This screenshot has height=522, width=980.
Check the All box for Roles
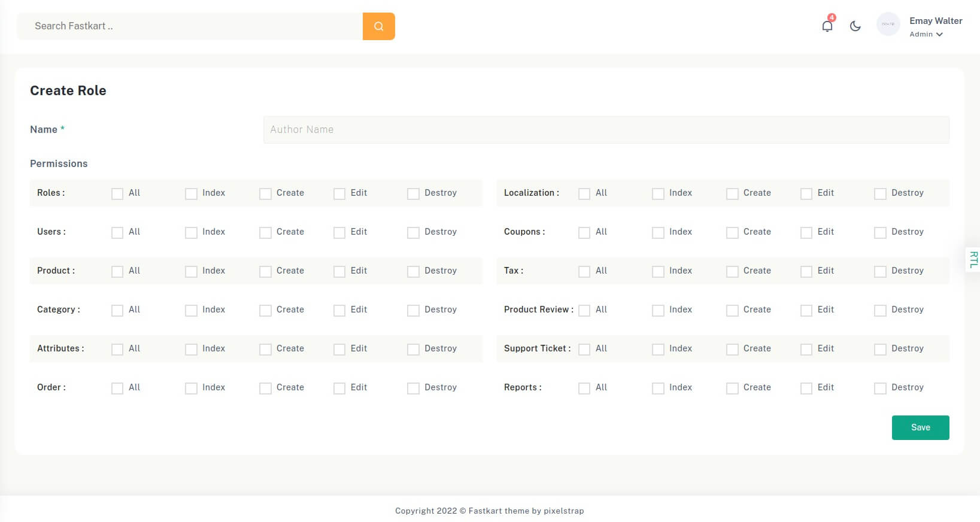(x=117, y=194)
